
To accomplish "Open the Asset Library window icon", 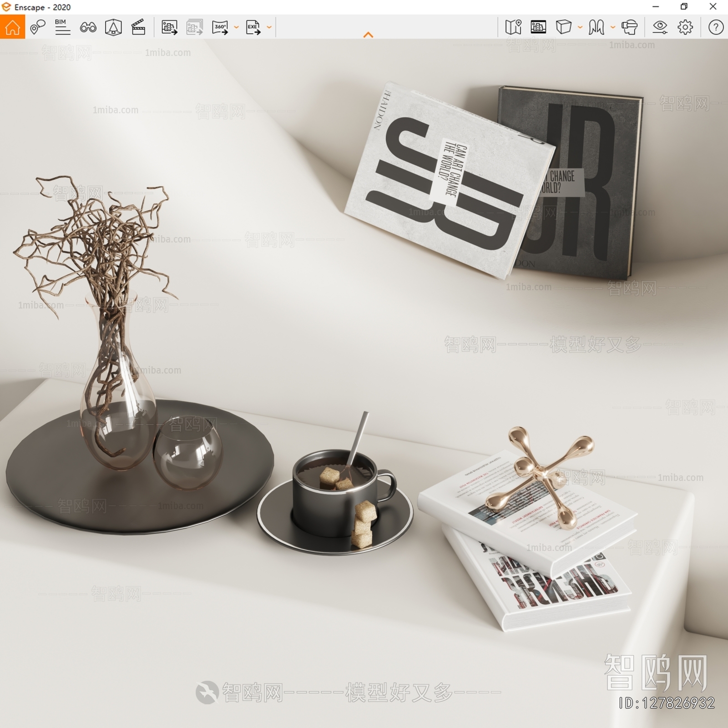I will (538, 27).
